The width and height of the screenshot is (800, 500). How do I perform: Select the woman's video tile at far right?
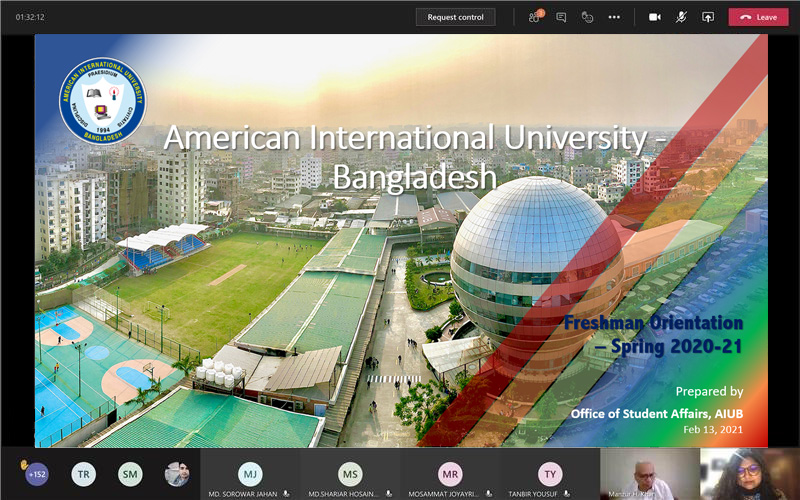[x=749, y=474]
